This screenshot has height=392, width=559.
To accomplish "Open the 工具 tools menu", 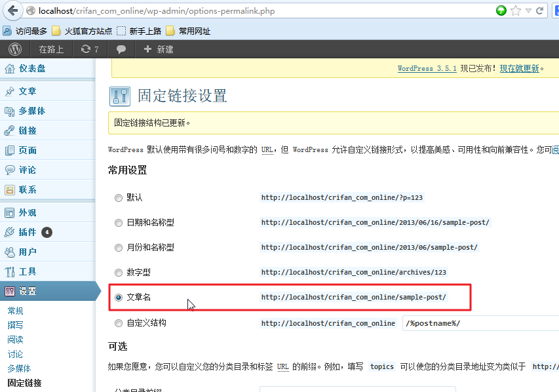I will coord(47,271).
